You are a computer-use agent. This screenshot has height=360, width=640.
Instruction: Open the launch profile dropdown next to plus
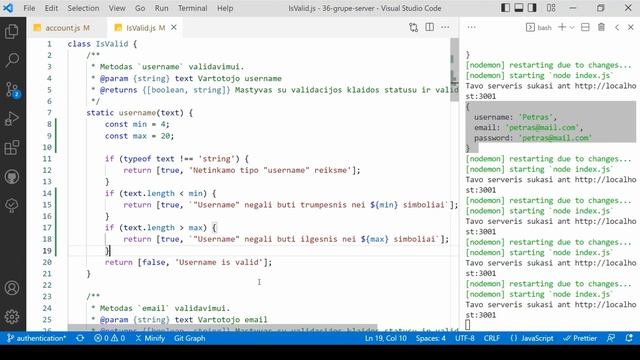point(572,28)
